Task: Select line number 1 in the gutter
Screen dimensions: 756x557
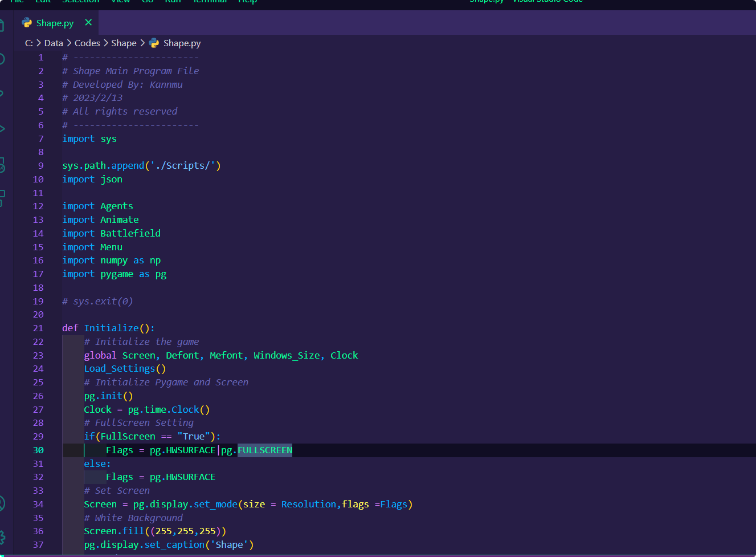Action: 41,58
